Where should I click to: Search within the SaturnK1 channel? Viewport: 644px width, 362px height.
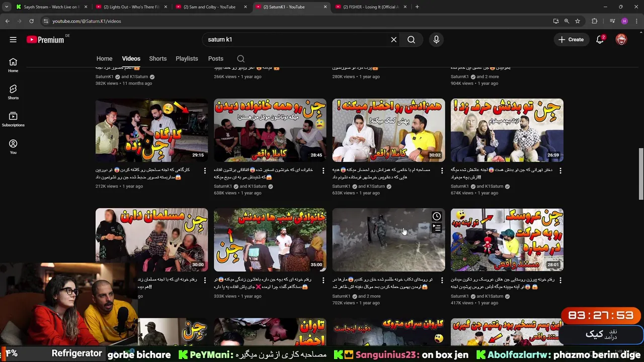[240, 59]
